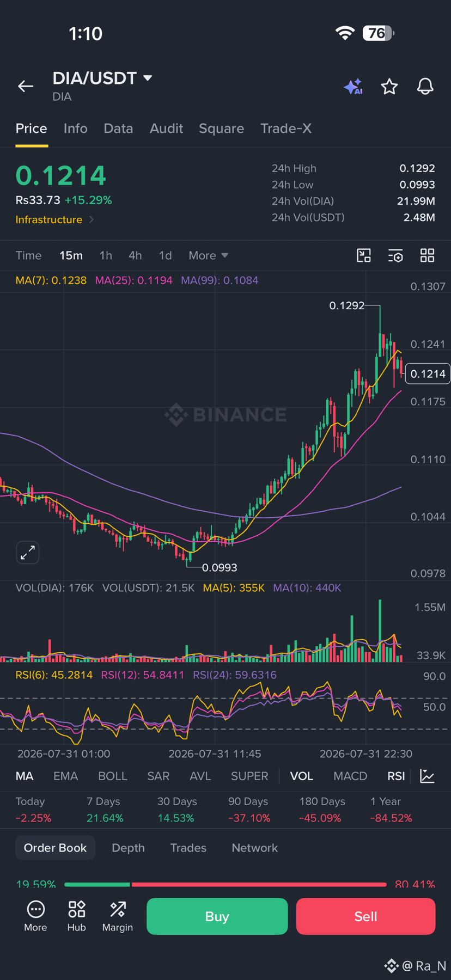Open the Trades section
The height and width of the screenshot is (980, 451).
(188, 848)
